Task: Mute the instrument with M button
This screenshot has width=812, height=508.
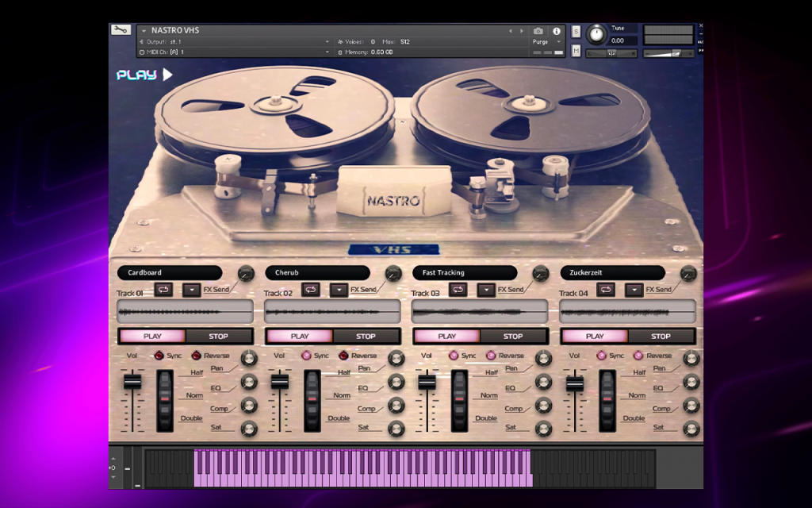Action: click(x=576, y=51)
